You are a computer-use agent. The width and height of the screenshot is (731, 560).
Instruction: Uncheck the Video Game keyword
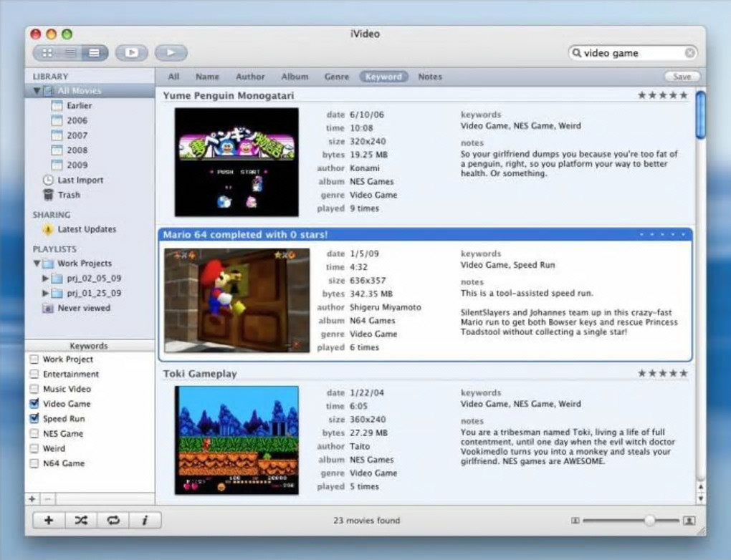34,404
